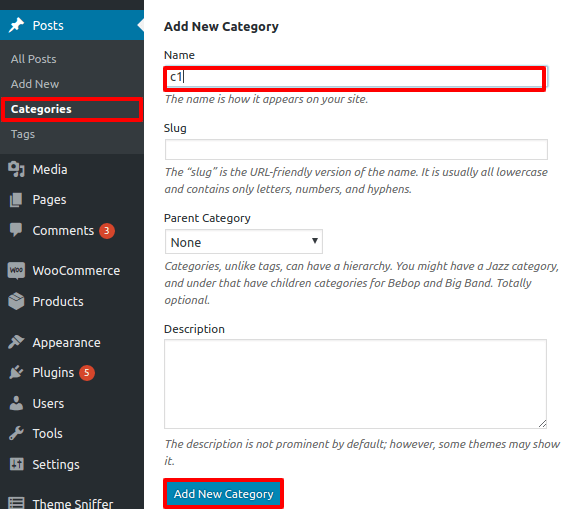Click the Appearance paintbrush icon
Image resolution: width=568 pixels, height=509 pixels.
(x=16, y=342)
